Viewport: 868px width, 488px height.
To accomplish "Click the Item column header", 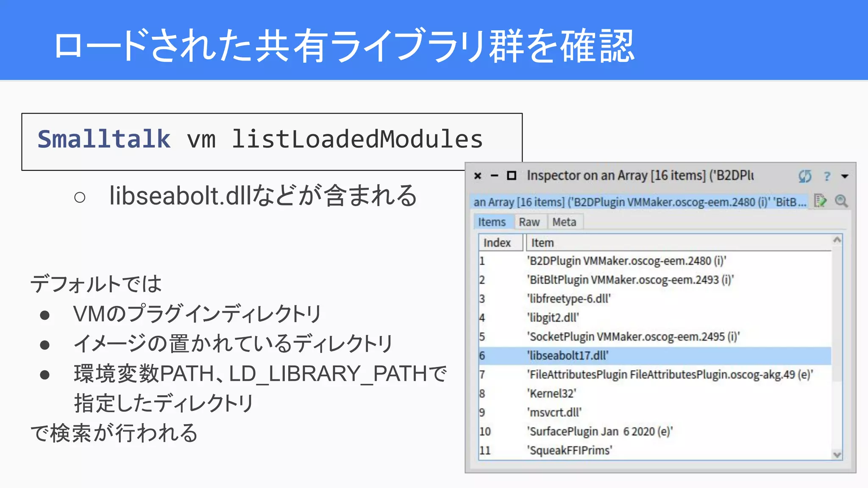I will pyautogui.click(x=678, y=243).
